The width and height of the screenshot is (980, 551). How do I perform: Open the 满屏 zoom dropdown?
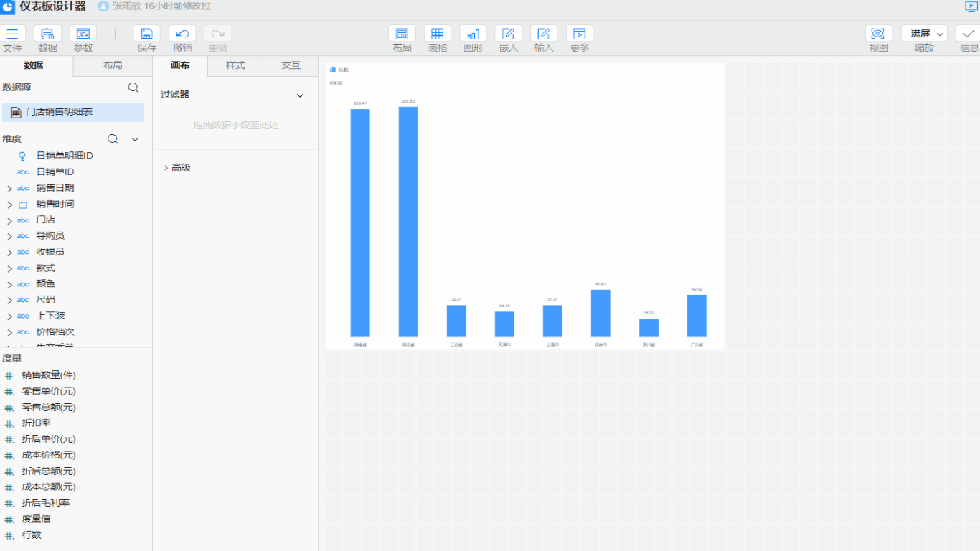(924, 34)
